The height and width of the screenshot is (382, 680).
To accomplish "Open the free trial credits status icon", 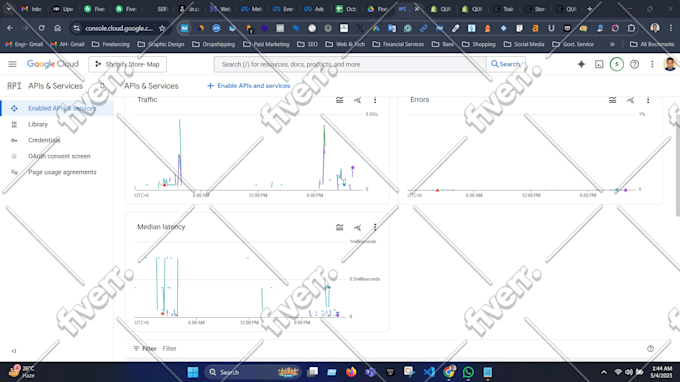I will (617, 64).
